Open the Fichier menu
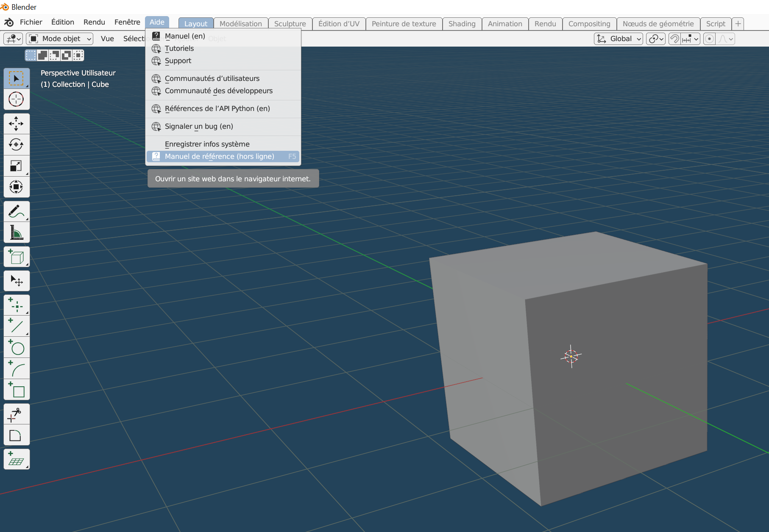 tap(31, 22)
